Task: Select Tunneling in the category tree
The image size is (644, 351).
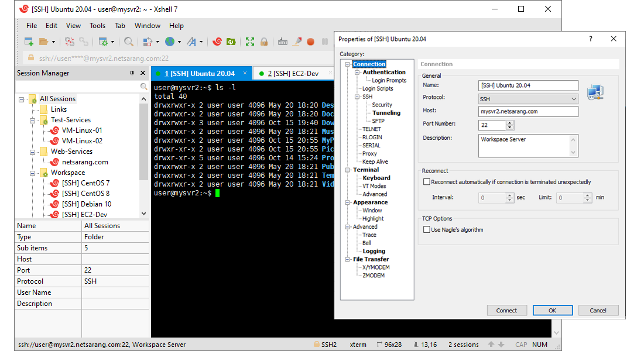Action: (386, 113)
